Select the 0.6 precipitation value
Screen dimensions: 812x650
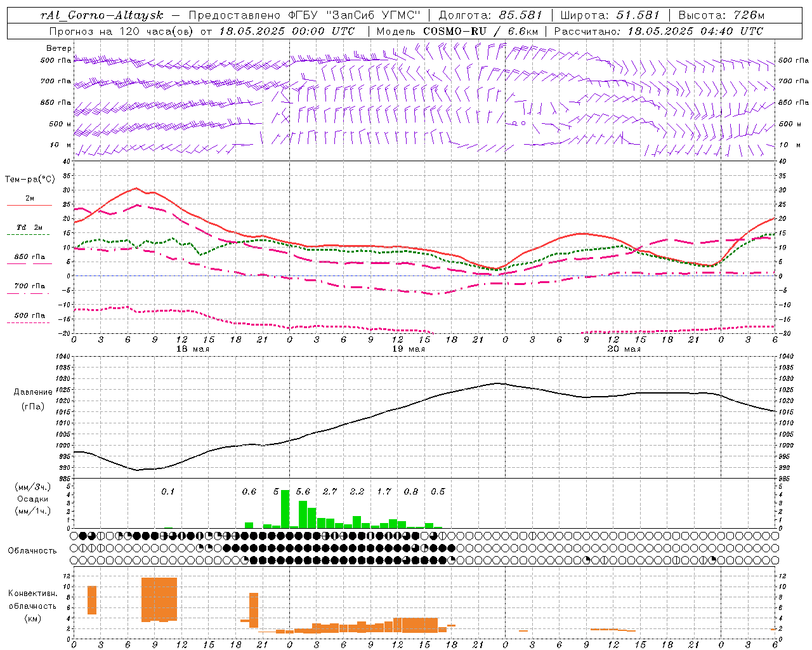click(249, 491)
